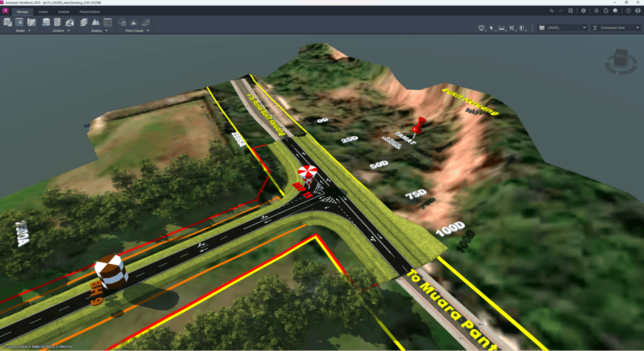Switch to the Present/Share tab

pyautogui.click(x=90, y=12)
